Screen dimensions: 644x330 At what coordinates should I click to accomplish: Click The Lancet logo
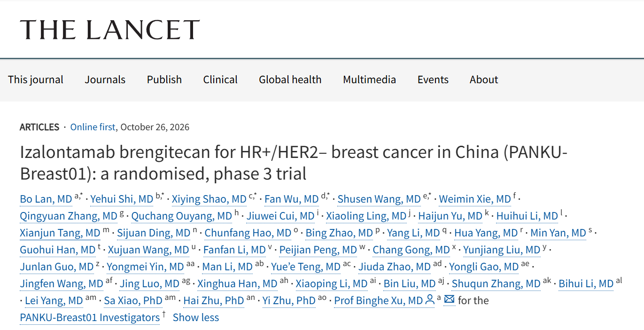tap(110, 29)
